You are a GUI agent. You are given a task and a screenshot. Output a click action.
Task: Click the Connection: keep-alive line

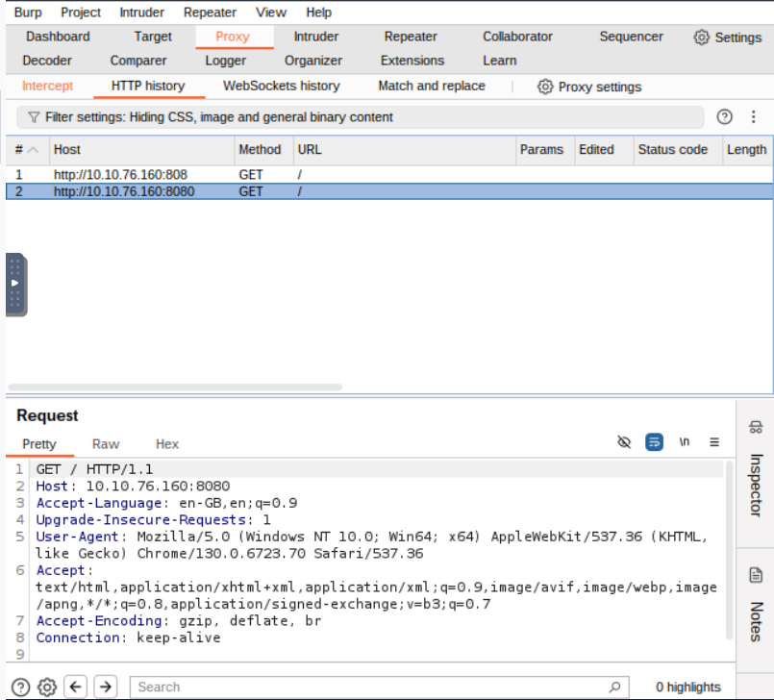pos(128,637)
